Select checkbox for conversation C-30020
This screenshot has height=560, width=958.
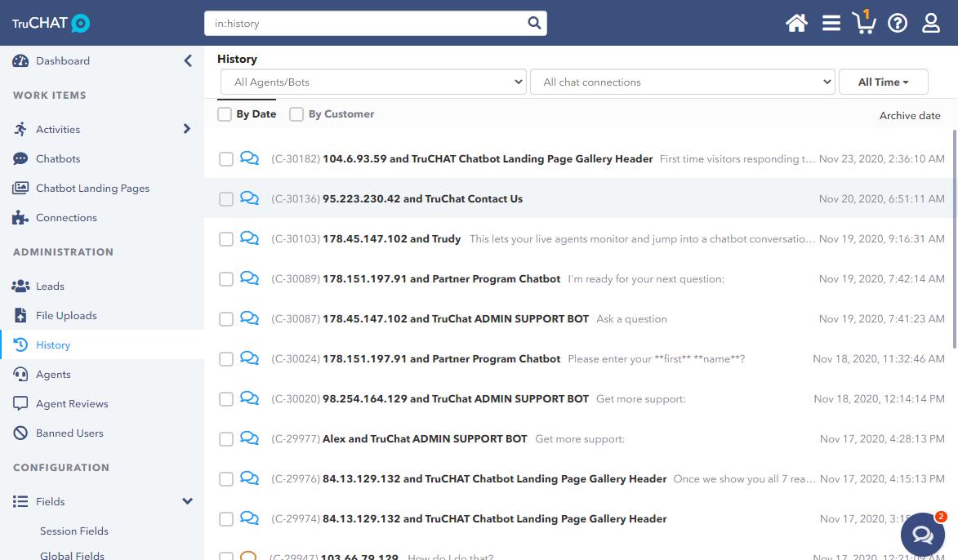tap(226, 399)
